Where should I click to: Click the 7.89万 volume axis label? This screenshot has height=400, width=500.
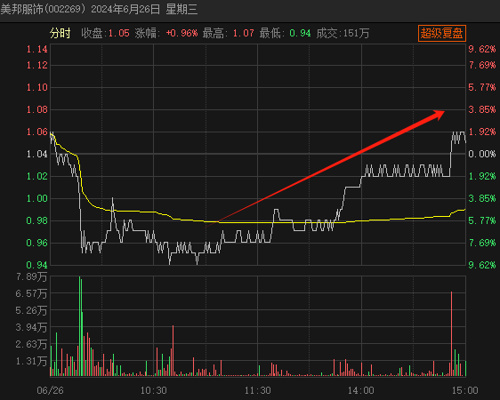[x=32, y=277]
